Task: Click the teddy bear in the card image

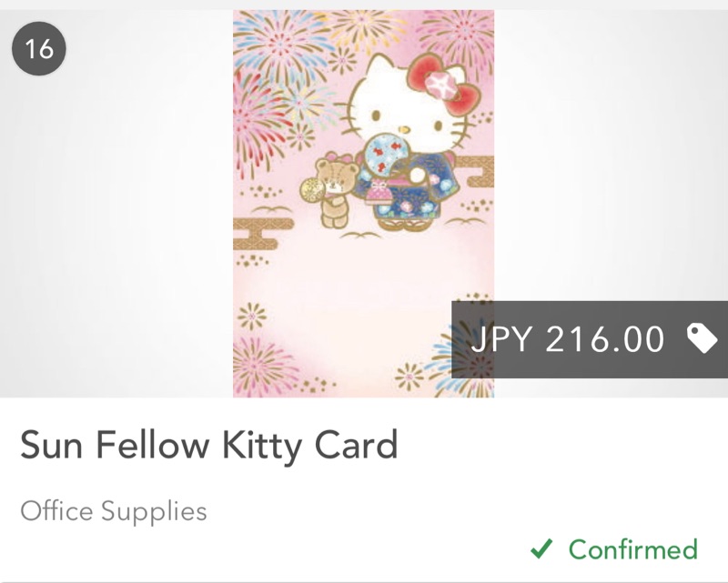Action: click(334, 189)
